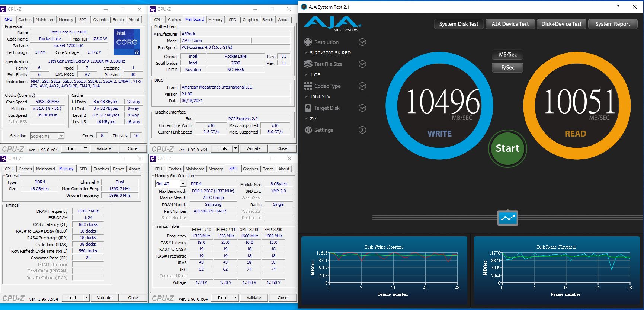Open the Slot #2 memory slot dropdown
This screenshot has height=310, width=644.
click(183, 184)
